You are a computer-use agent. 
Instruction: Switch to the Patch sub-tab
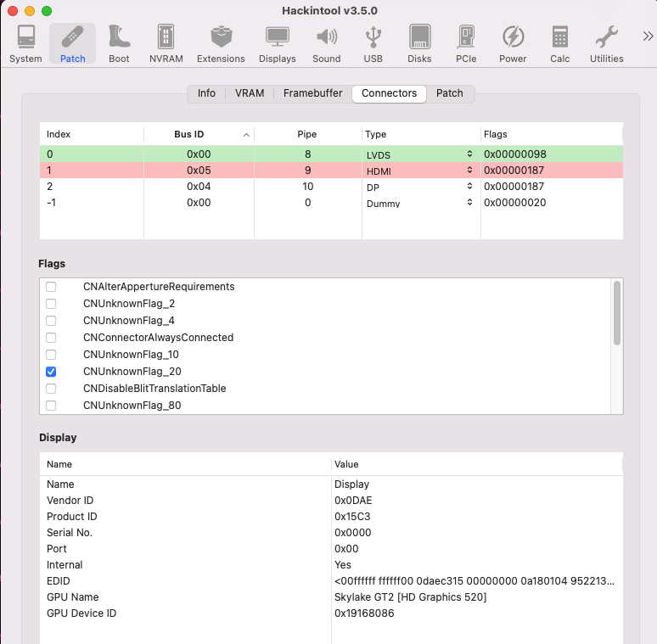coord(450,93)
